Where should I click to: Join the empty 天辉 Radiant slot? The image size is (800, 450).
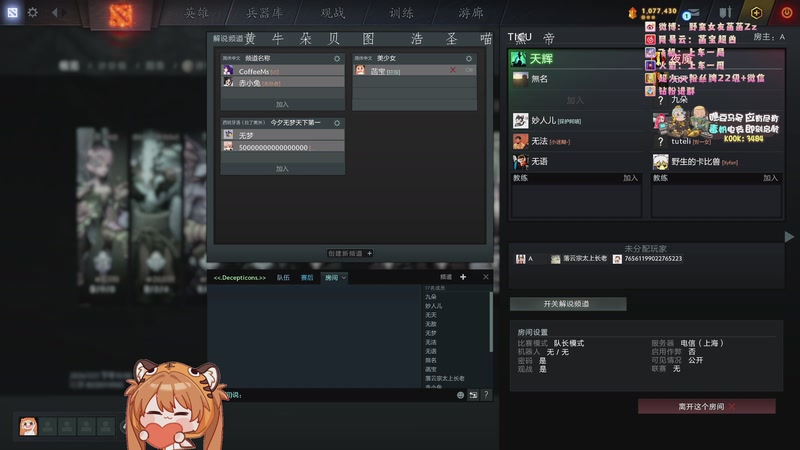(x=575, y=100)
